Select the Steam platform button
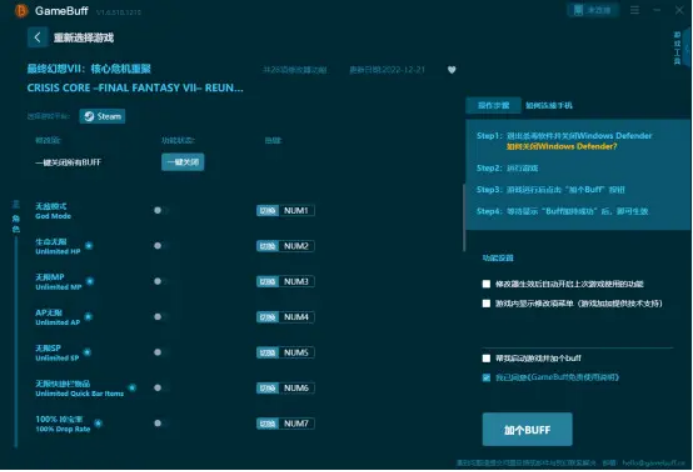Image resolution: width=693 pixels, height=472 pixels. click(102, 116)
